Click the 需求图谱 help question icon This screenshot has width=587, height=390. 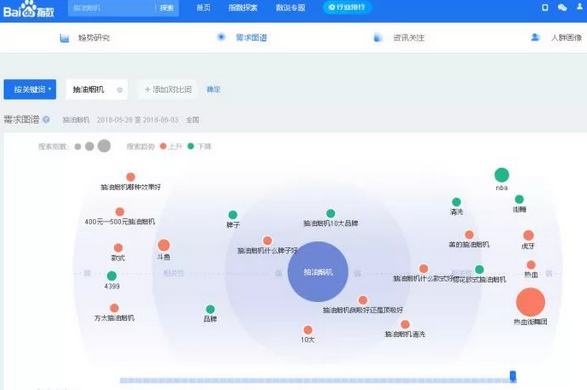[46, 119]
